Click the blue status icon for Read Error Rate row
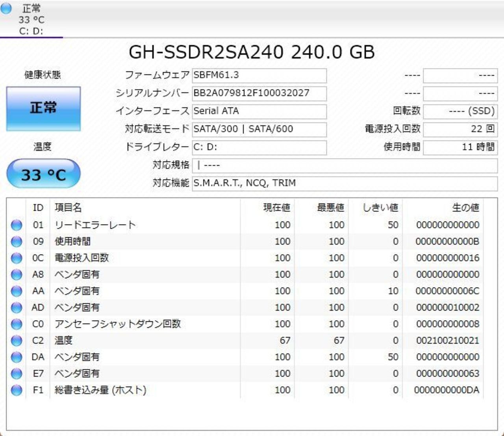 tap(17, 225)
